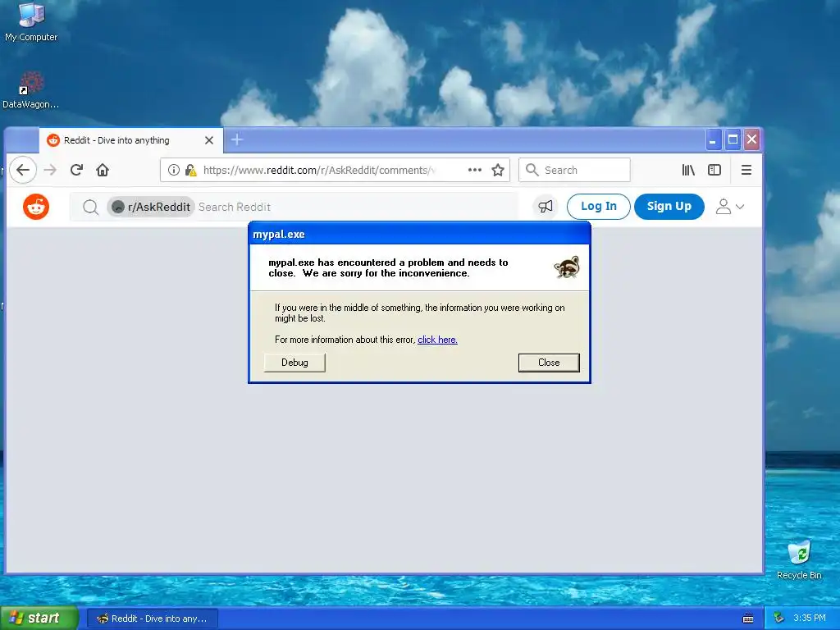Screen dimensions: 840x630
Task: Close the browser window with red X
Action: (x=751, y=139)
